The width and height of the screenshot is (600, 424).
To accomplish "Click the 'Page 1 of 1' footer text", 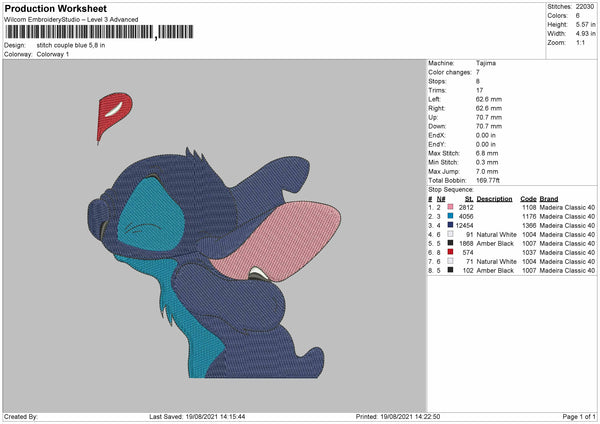I will click(x=579, y=416).
